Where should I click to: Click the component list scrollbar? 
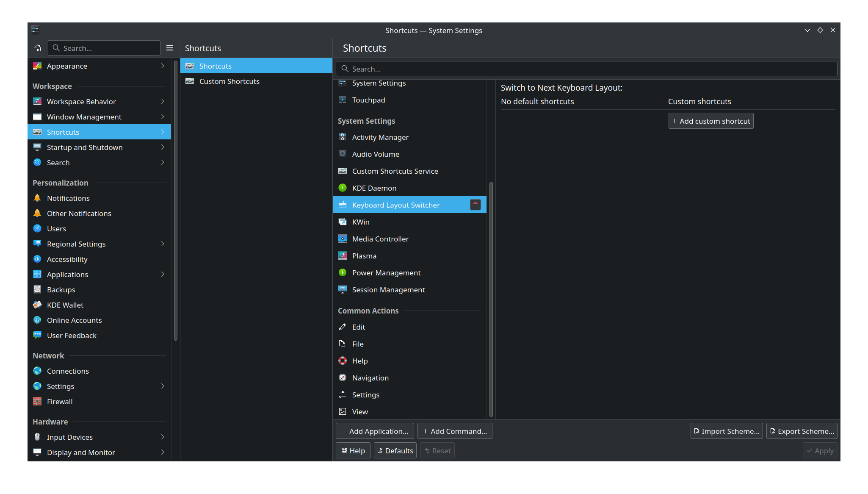click(x=491, y=299)
